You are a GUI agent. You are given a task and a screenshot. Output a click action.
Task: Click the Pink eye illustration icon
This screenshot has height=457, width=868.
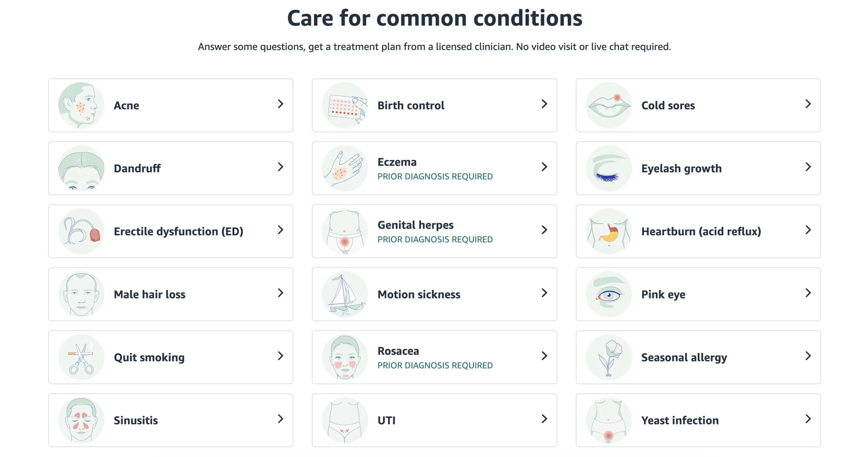[609, 294]
